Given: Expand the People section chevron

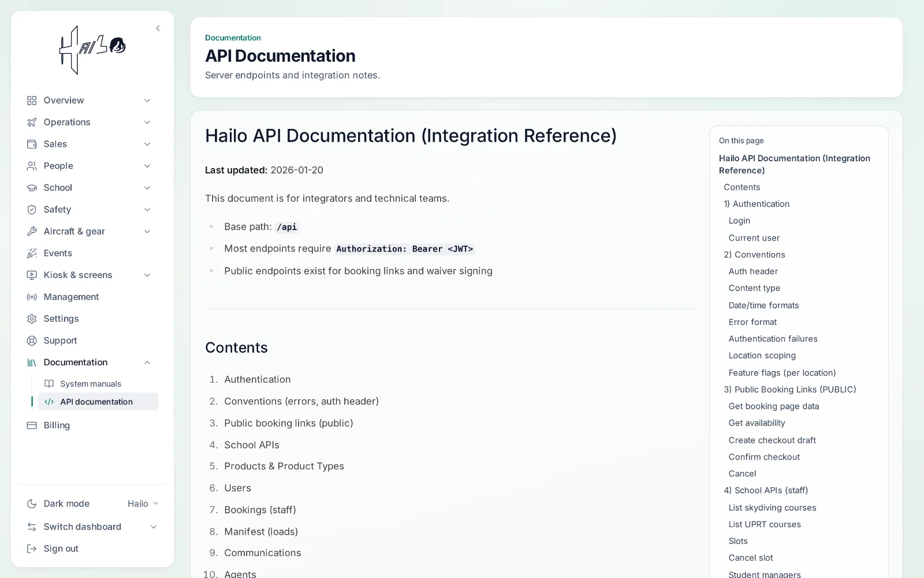Looking at the screenshot, I should coord(147,166).
